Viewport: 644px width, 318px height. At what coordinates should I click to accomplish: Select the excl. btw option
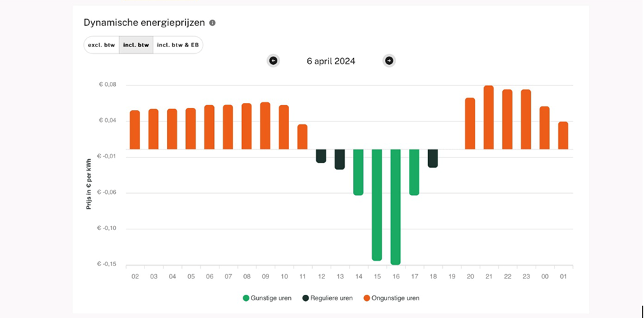pos(102,45)
